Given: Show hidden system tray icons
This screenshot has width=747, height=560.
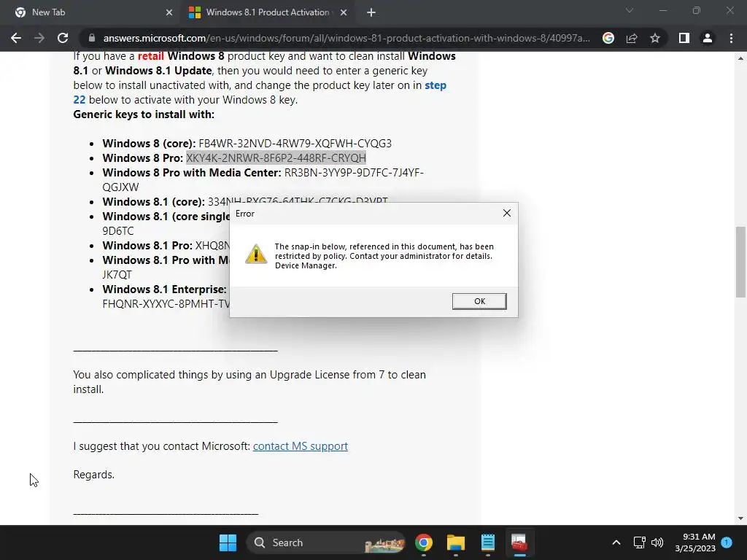Looking at the screenshot, I should point(616,542).
